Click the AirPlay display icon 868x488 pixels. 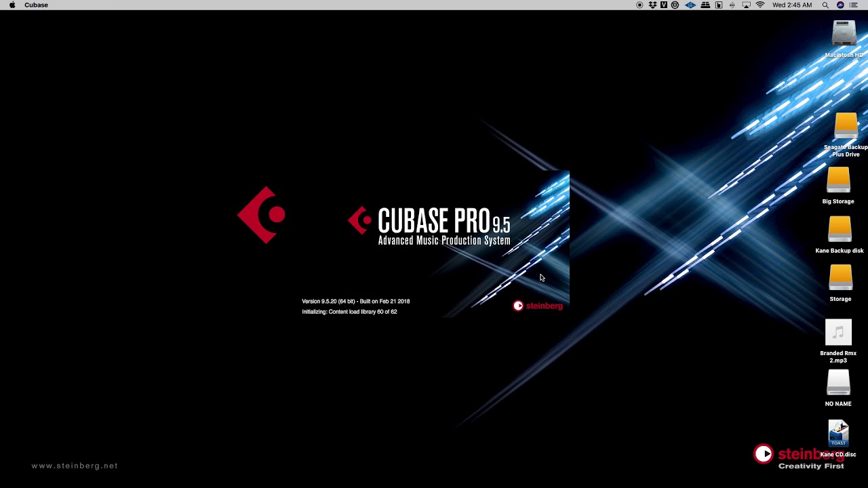coord(746,5)
